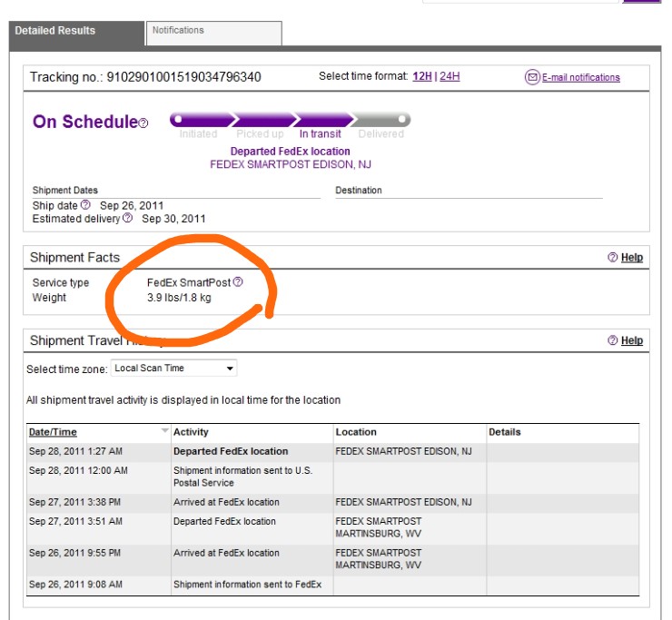Select 24H time format
Image resolution: width=672 pixels, height=620 pixels.
450,76
